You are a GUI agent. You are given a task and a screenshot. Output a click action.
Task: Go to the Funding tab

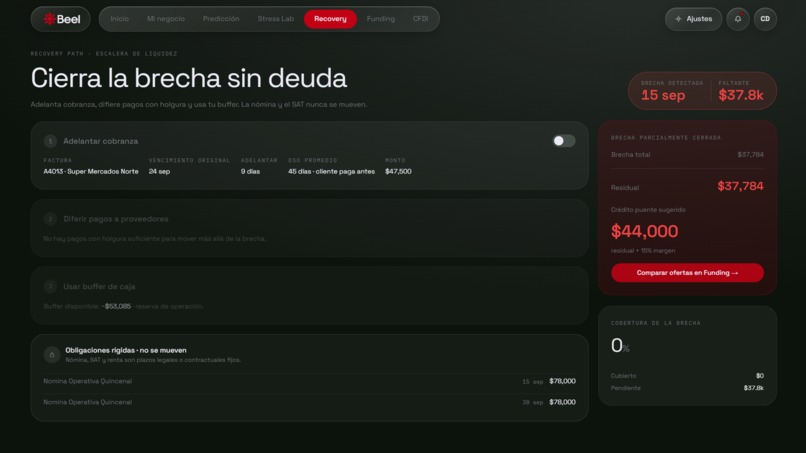380,19
